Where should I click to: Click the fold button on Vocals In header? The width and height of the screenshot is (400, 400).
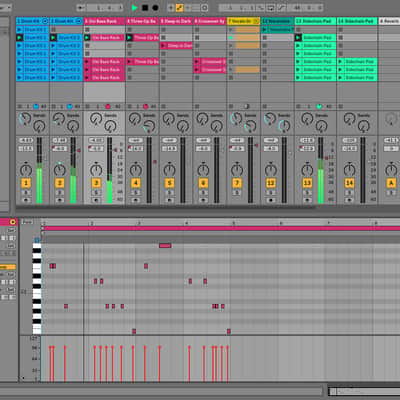(256, 21)
